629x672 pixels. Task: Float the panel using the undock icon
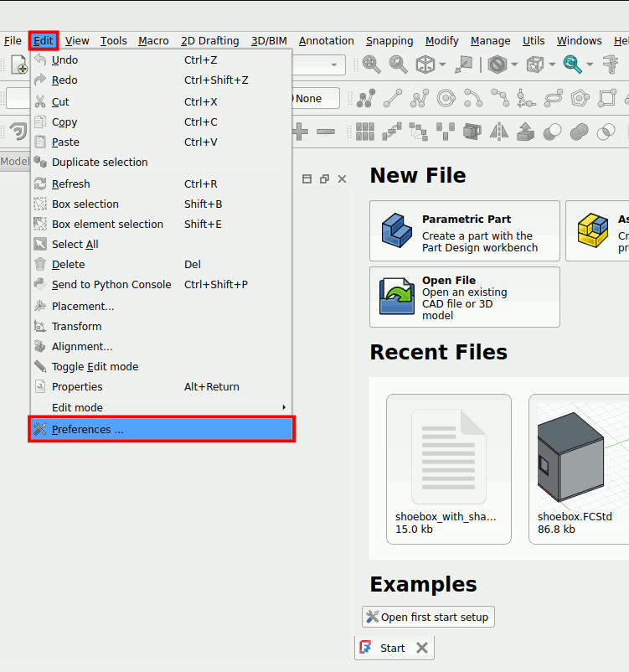coord(324,178)
